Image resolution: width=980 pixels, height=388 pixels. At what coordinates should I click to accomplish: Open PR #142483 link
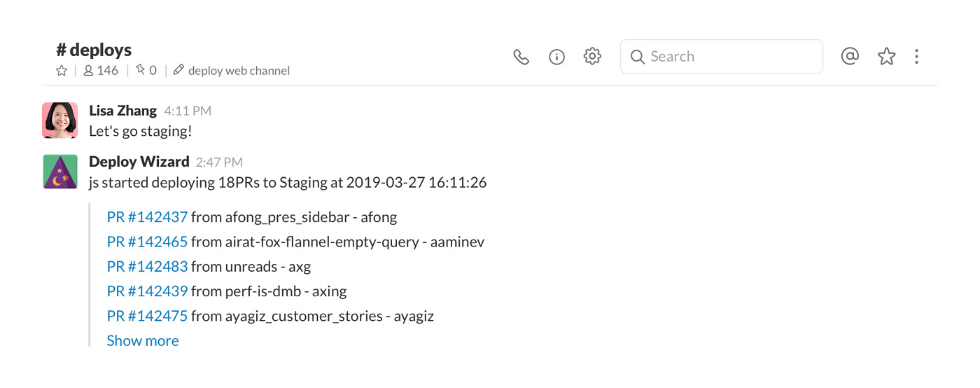(148, 266)
